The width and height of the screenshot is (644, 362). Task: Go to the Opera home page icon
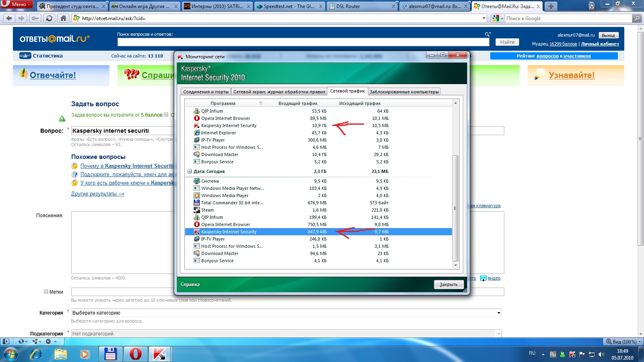(x=63, y=18)
